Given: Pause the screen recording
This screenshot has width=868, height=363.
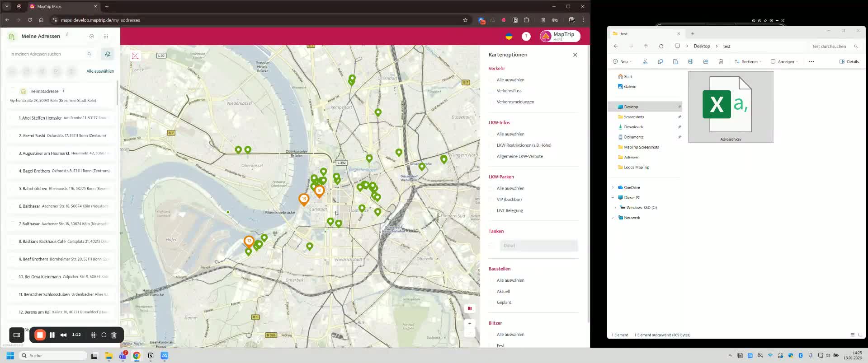Looking at the screenshot, I should pyautogui.click(x=52, y=335).
